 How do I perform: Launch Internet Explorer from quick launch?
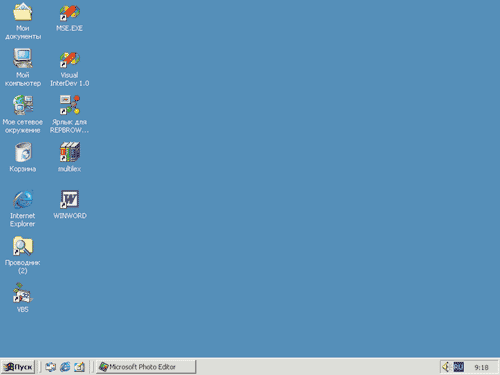click(65, 367)
